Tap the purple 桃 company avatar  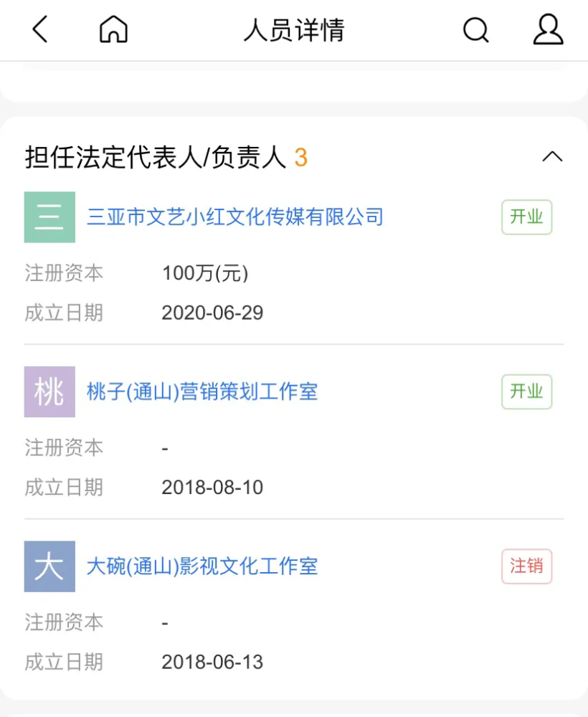50,392
